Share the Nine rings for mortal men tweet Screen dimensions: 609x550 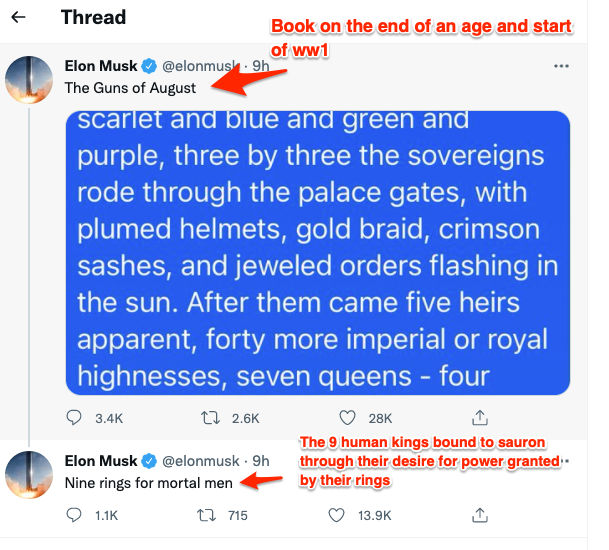coord(480,515)
